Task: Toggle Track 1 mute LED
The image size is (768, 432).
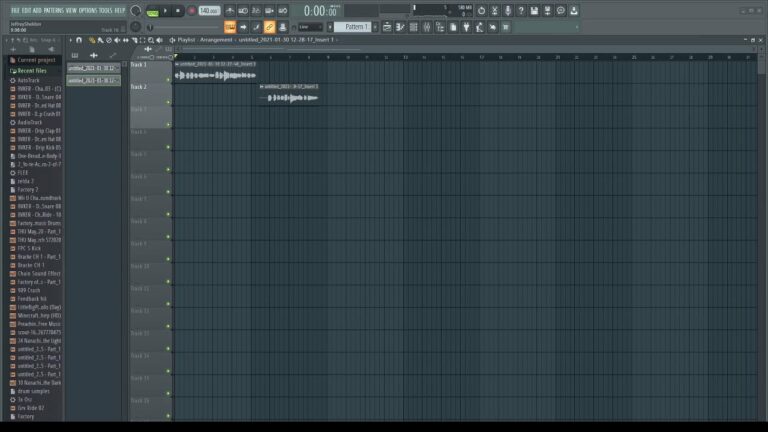Action: [x=168, y=80]
